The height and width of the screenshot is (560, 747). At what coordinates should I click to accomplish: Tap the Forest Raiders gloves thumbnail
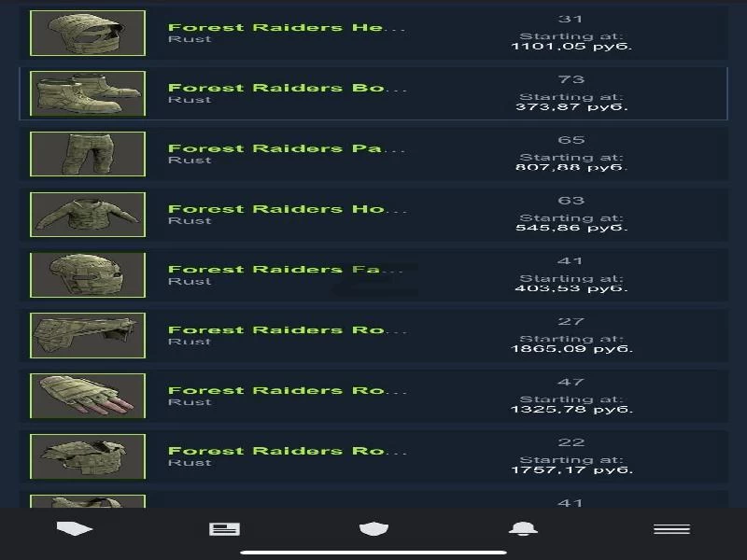[x=88, y=396]
